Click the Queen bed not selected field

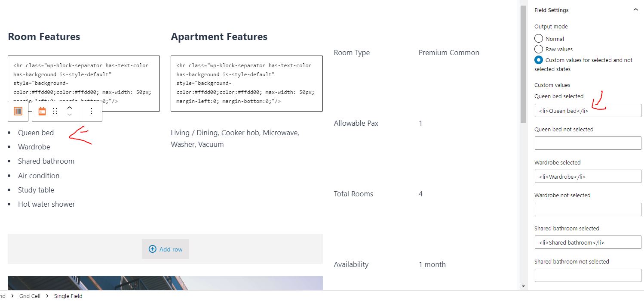588,143
